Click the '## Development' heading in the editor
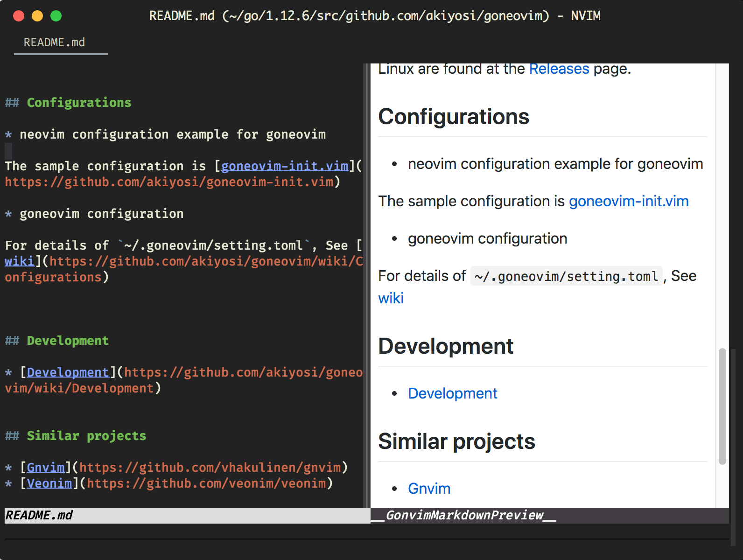743x560 pixels. pyautogui.click(x=57, y=341)
